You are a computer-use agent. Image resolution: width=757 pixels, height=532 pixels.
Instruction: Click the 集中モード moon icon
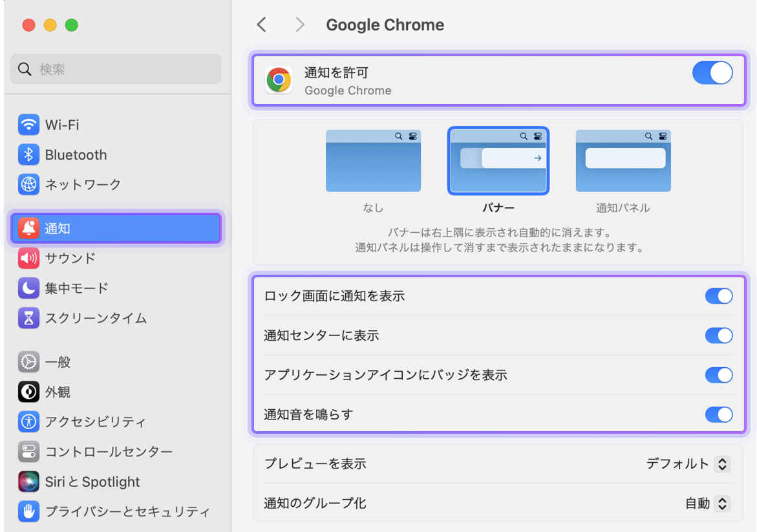(x=28, y=288)
